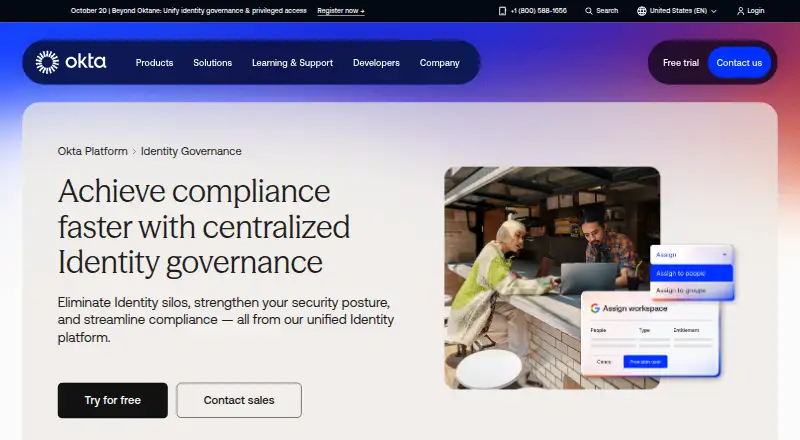Viewport: 800px width, 440px height.
Task: Click the magnifying glass search icon
Action: tap(589, 11)
